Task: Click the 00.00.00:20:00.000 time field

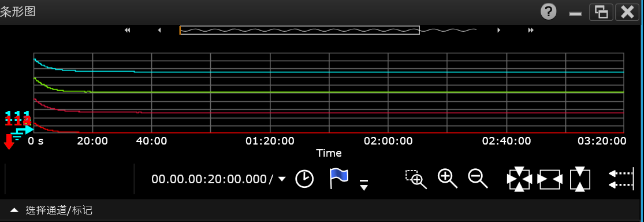Action: pos(210,179)
